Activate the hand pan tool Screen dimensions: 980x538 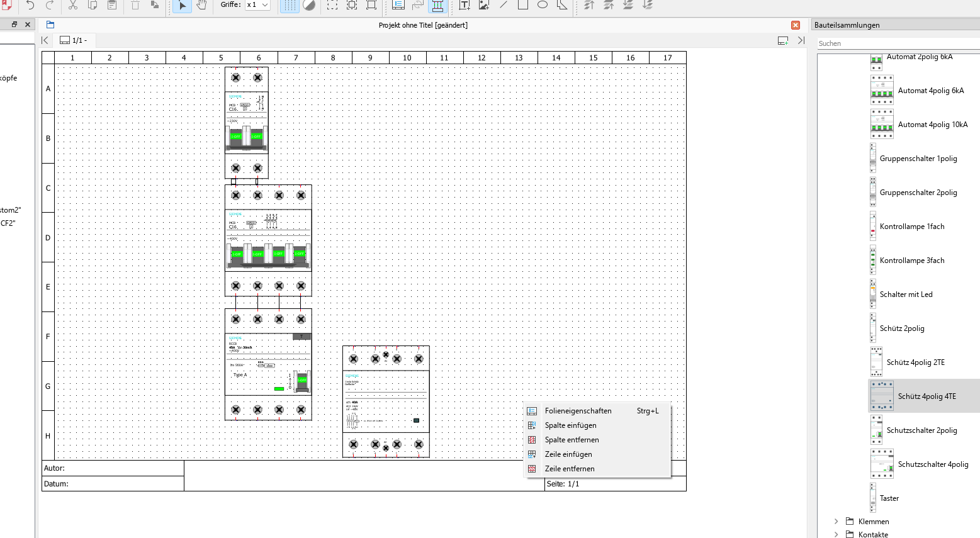201,6
